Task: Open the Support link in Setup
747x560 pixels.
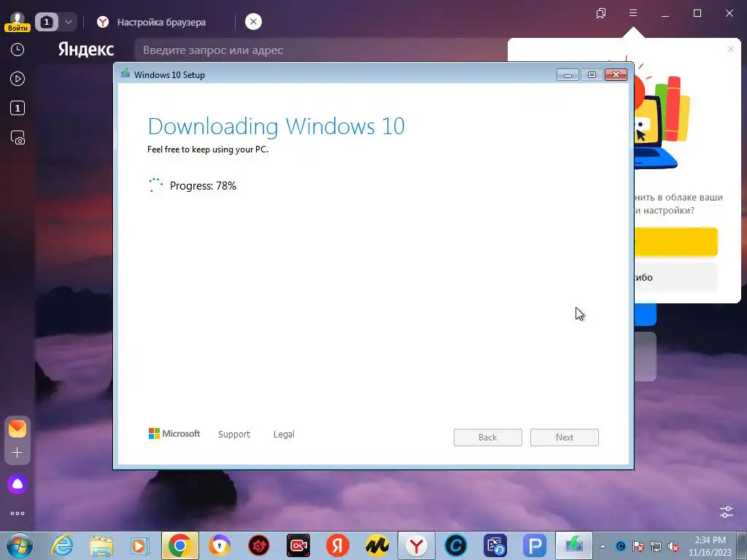Action: pos(234,435)
